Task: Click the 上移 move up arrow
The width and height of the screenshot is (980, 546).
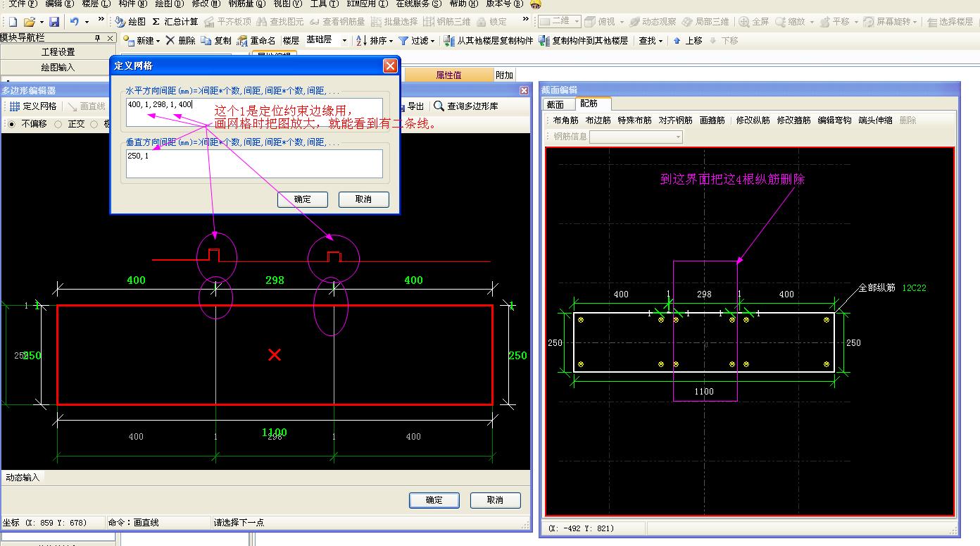Action: tap(677, 41)
